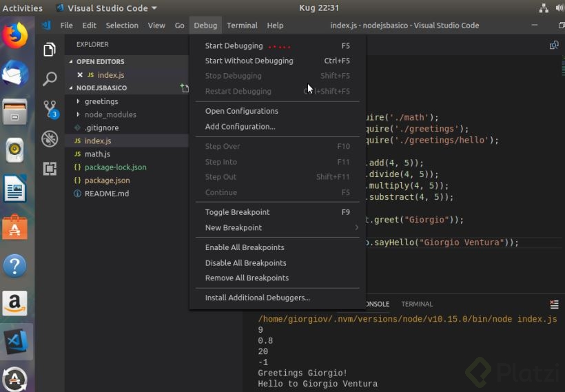The height and width of the screenshot is (392, 565).
Task: Click Activities in the top bar
Action: [22, 8]
